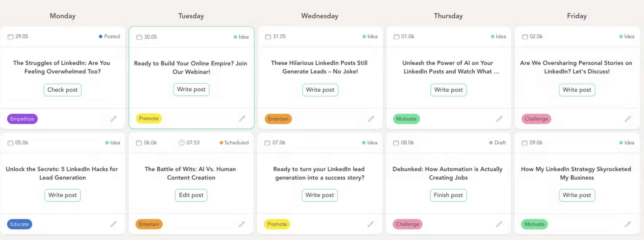Image resolution: width=644 pixels, height=240 pixels.
Task: Click the Draft status indicator on 08.06 card
Action: [x=497, y=143]
